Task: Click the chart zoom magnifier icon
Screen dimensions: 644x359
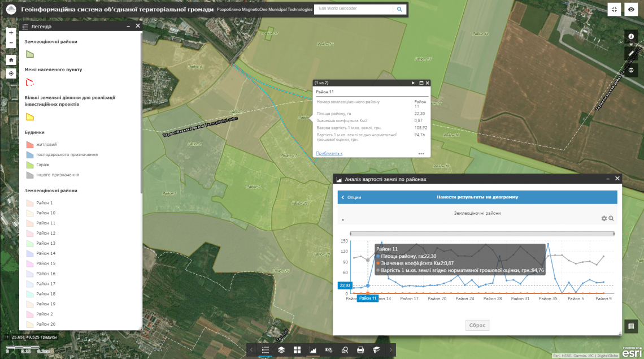Action: click(x=611, y=218)
